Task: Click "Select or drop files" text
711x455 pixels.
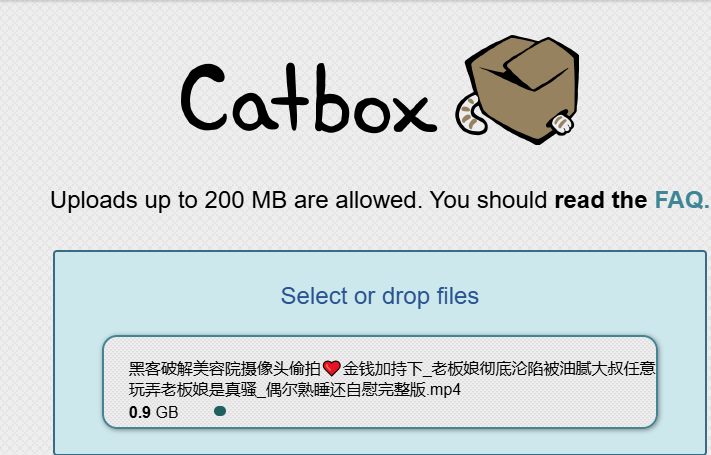Action: pos(380,296)
